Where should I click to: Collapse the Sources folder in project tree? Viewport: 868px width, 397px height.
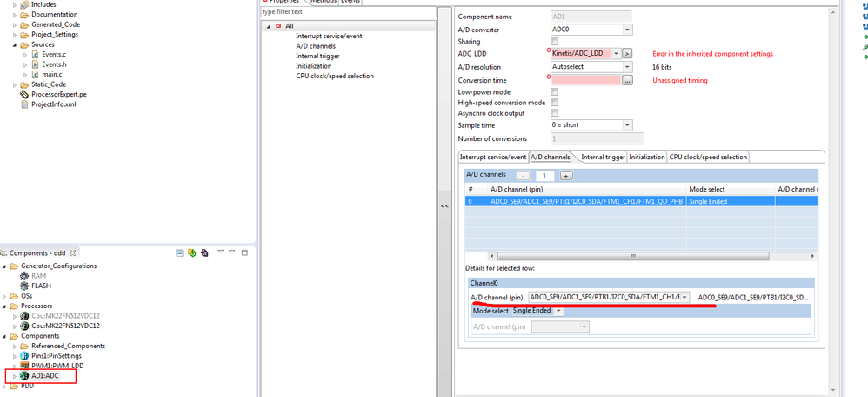point(15,44)
